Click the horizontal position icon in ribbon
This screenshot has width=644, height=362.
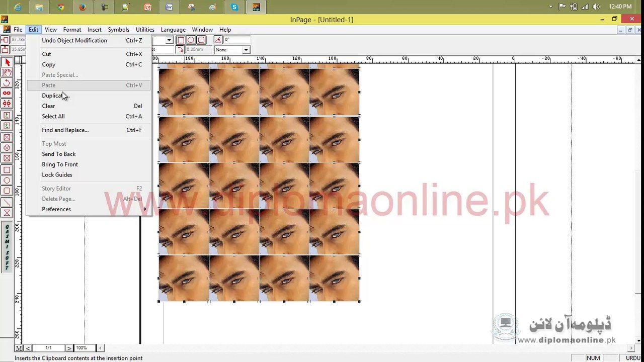(5, 40)
